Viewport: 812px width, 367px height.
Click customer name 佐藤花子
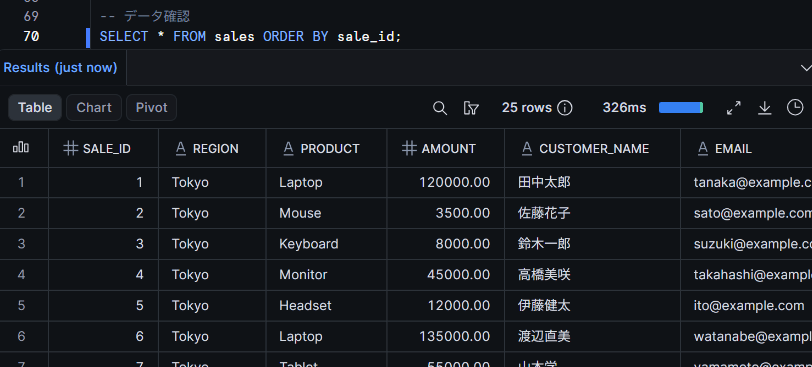tap(544, 213)
